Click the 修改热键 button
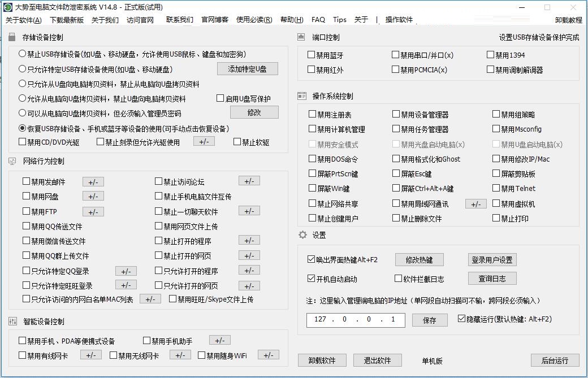Screen dimensions: 588x378 coord(420,259)
